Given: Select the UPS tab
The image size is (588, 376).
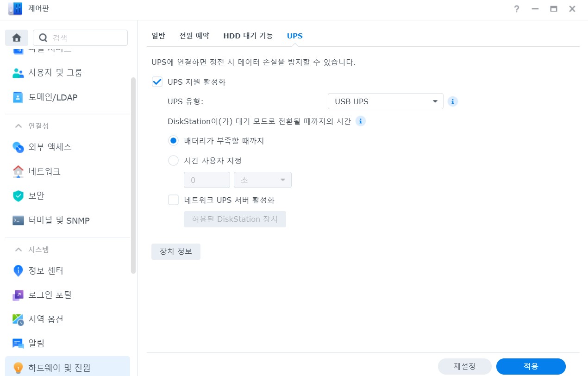Looking at the screenshot, I should click(x=295, y=36).
